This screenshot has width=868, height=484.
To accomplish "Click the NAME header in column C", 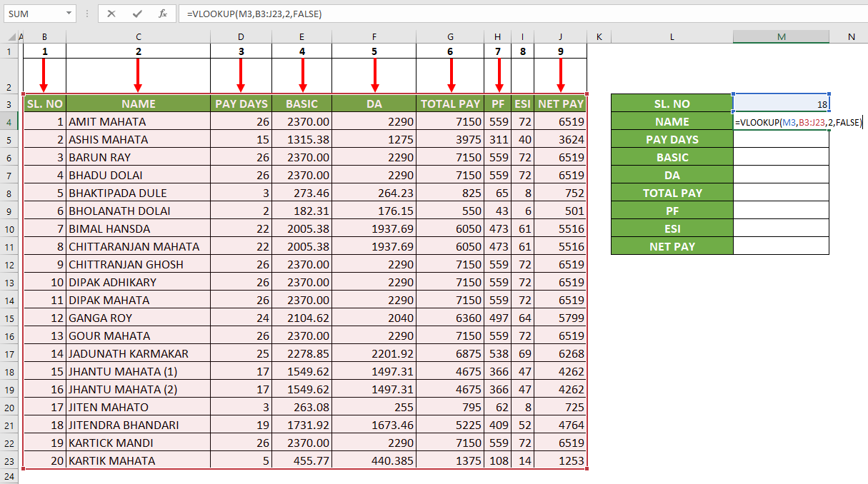I will pos(138,104).
